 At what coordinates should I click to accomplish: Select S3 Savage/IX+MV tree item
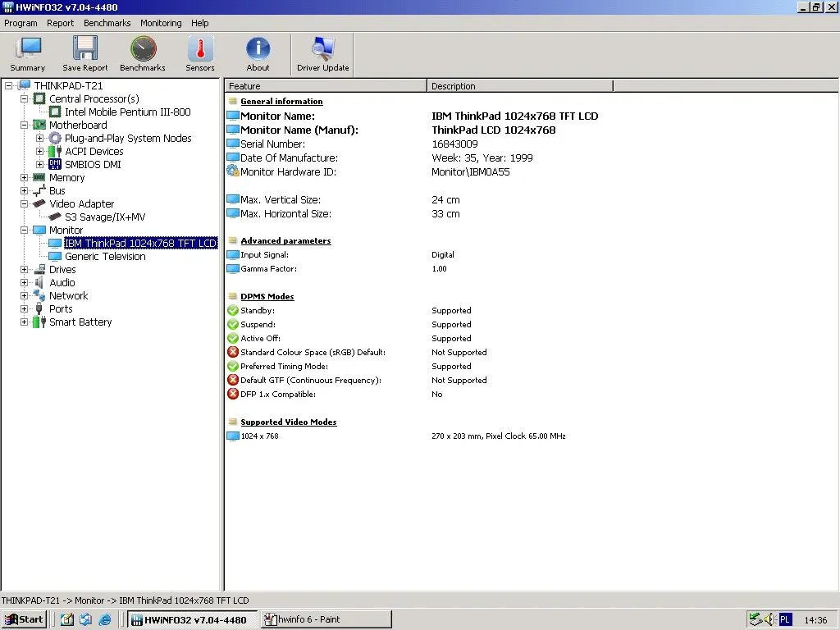tap(105, 217)
